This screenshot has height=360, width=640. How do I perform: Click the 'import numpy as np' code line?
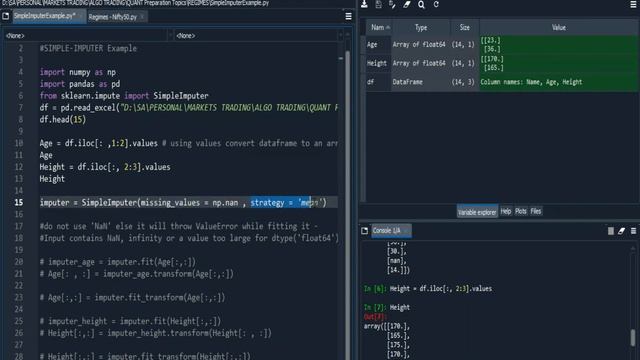(78, 72)
